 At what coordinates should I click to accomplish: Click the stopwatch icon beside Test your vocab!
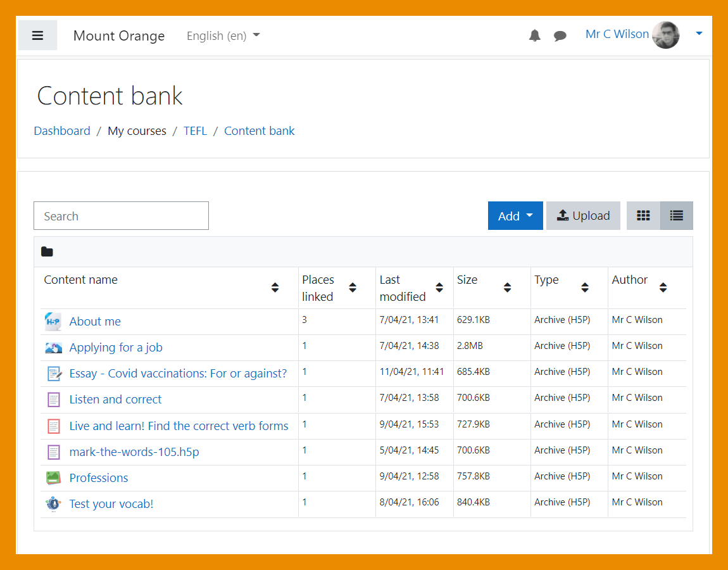click(54, 504)
